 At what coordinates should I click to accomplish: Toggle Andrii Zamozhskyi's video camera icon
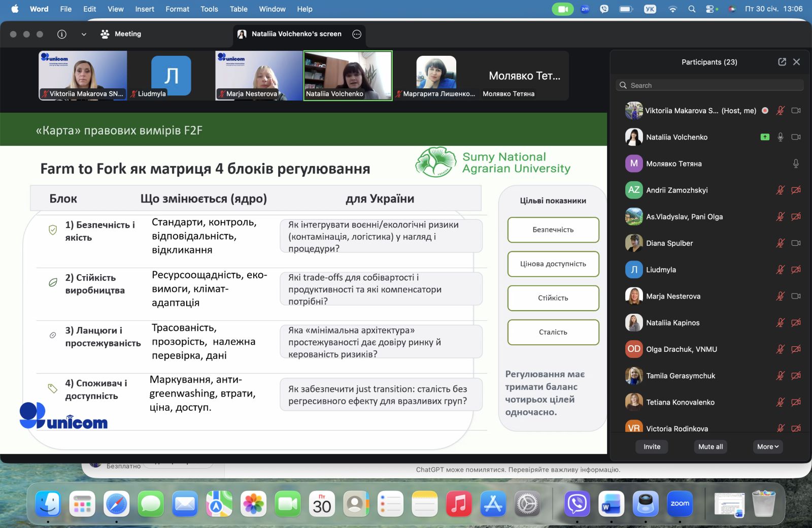click(x=796, y=190)
